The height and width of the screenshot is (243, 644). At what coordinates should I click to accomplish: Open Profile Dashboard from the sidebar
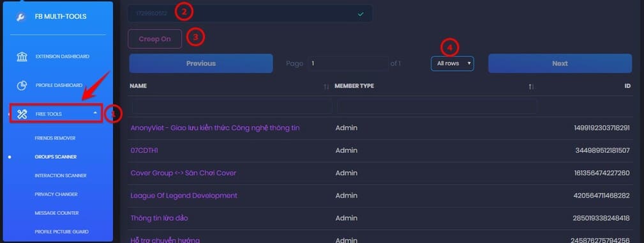pyautogui.click(x=59, y=85)
